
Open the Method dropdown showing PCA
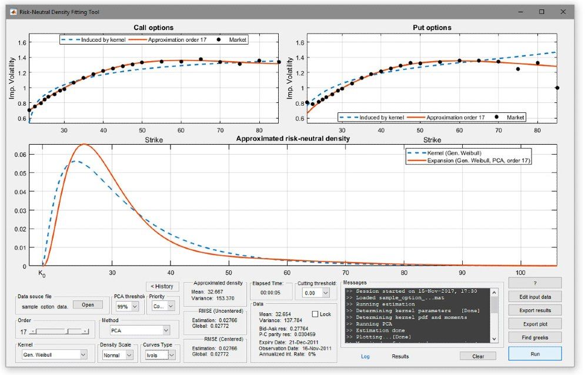tap(139, 330)
